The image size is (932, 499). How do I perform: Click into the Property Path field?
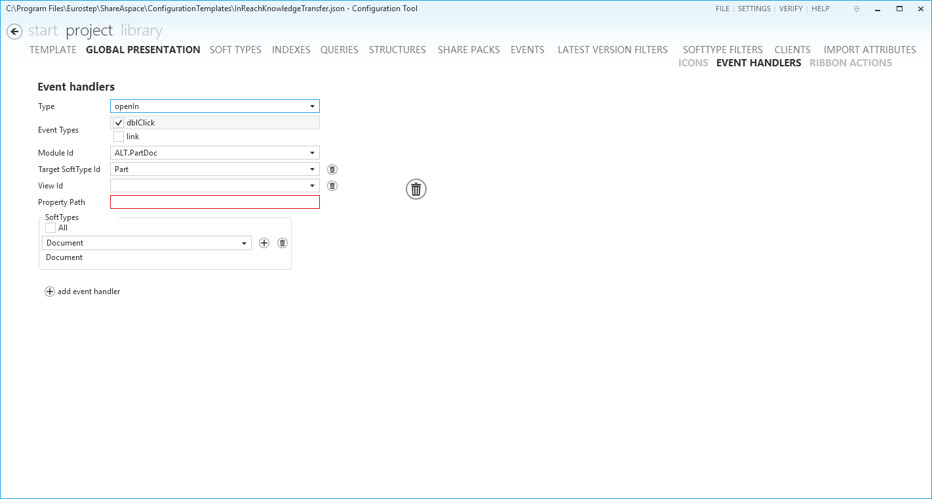tap(214, 202)
